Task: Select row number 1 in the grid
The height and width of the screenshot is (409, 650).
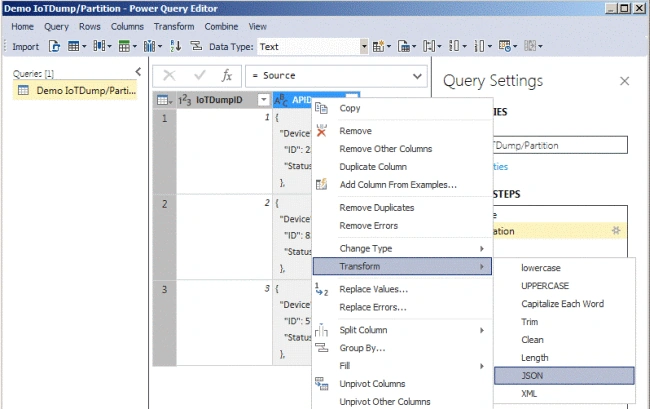Action: [165, 150]
